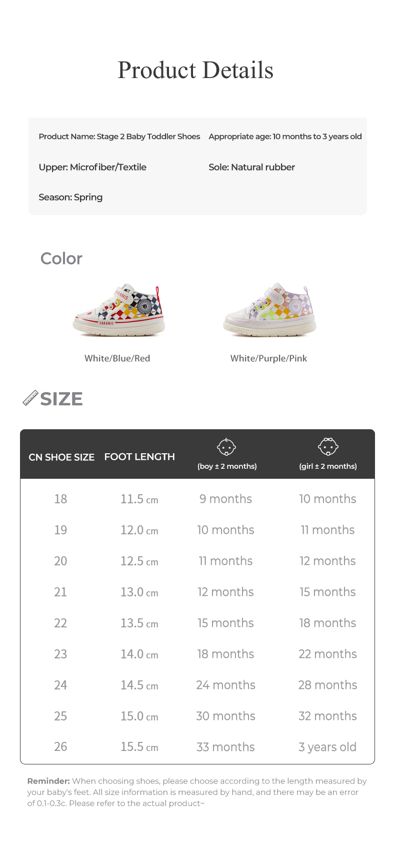
Task: Click the Product Name text line
Action: 119,137
